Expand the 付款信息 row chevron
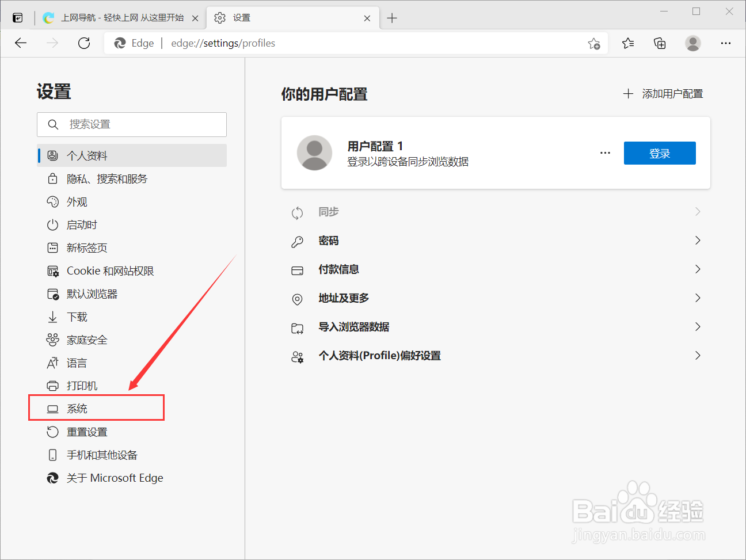 698,269
